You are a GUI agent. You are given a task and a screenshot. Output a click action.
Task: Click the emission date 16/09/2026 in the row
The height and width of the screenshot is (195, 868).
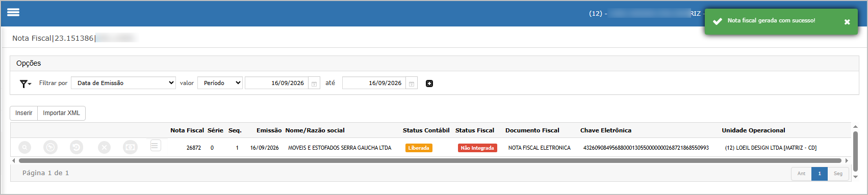[264, 148]
